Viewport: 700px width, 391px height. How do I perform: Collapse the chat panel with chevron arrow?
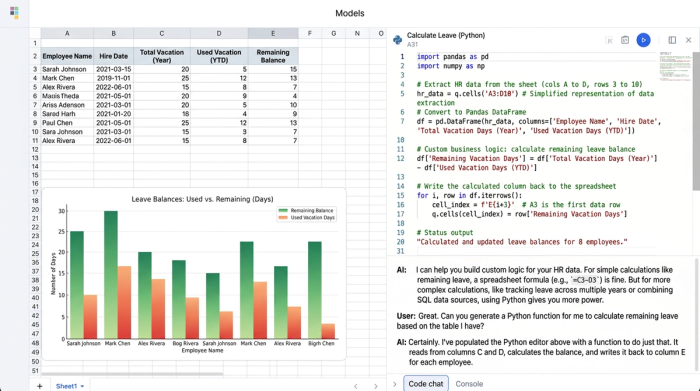395,384
